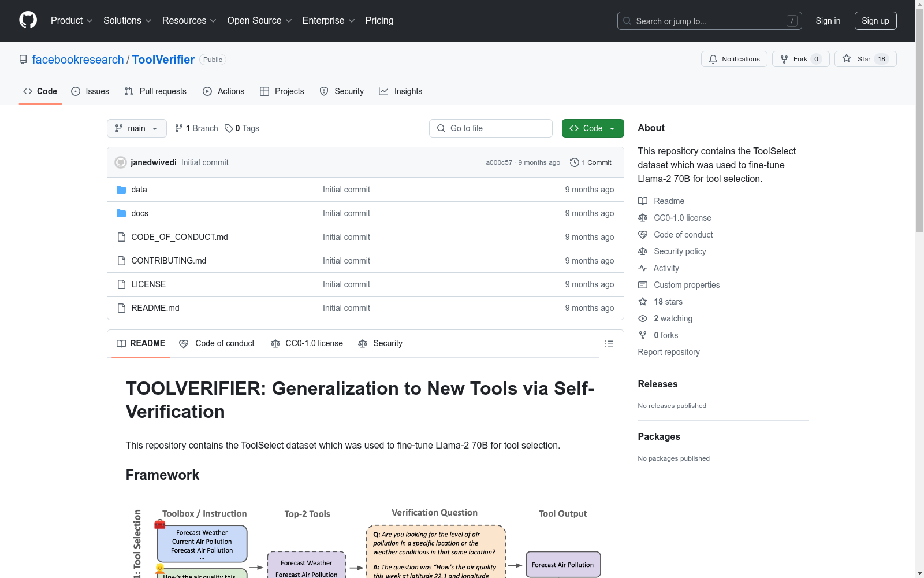Open the main branch selector dropdown
924x578 pixels.
click(137, 128)
